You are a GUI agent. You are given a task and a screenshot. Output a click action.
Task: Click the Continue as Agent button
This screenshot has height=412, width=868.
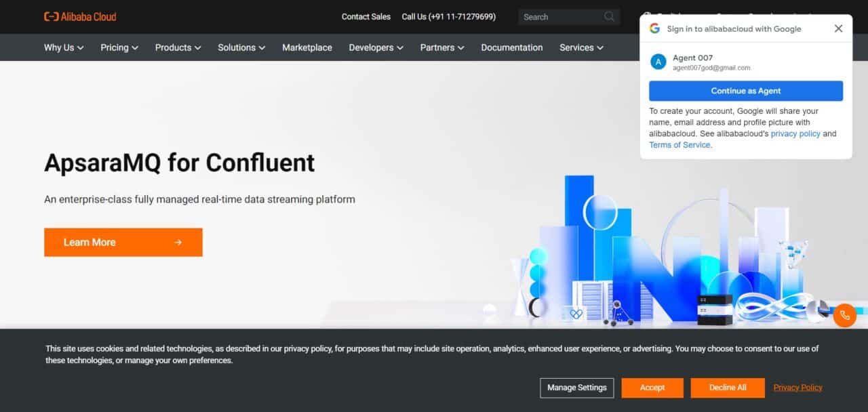(x=746, y=91)
